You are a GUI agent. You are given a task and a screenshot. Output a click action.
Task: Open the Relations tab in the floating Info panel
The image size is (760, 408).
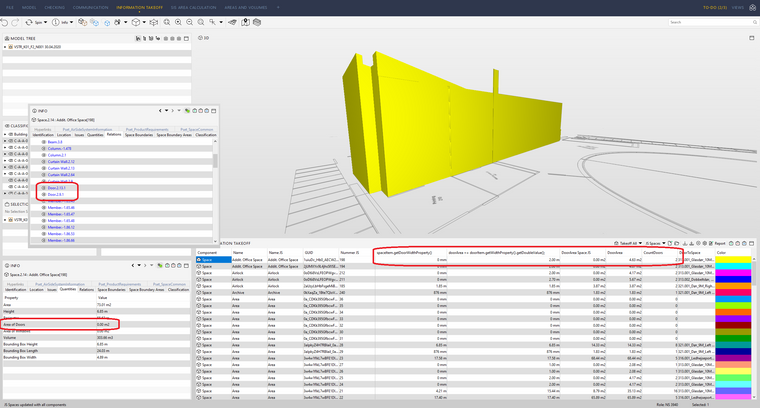[x=114, y=135]
